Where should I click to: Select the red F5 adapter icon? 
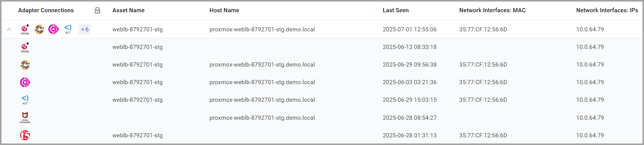[x=25, y=135]
